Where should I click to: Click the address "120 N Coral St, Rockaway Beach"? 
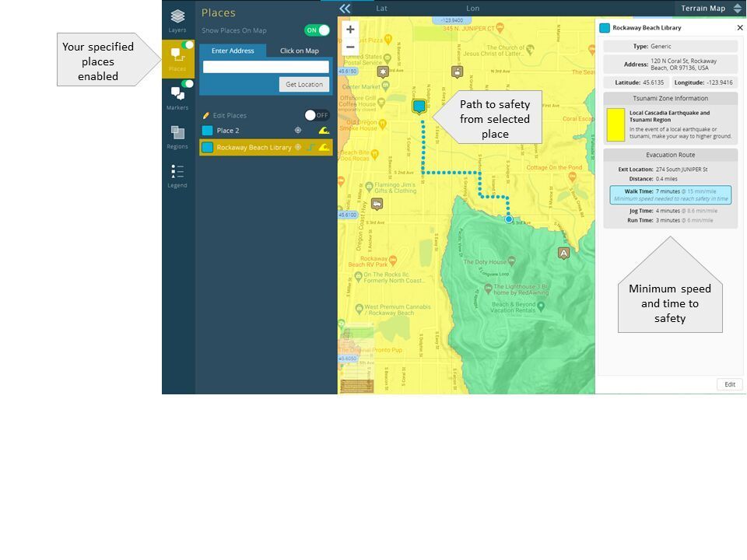[x=684, y=65]
